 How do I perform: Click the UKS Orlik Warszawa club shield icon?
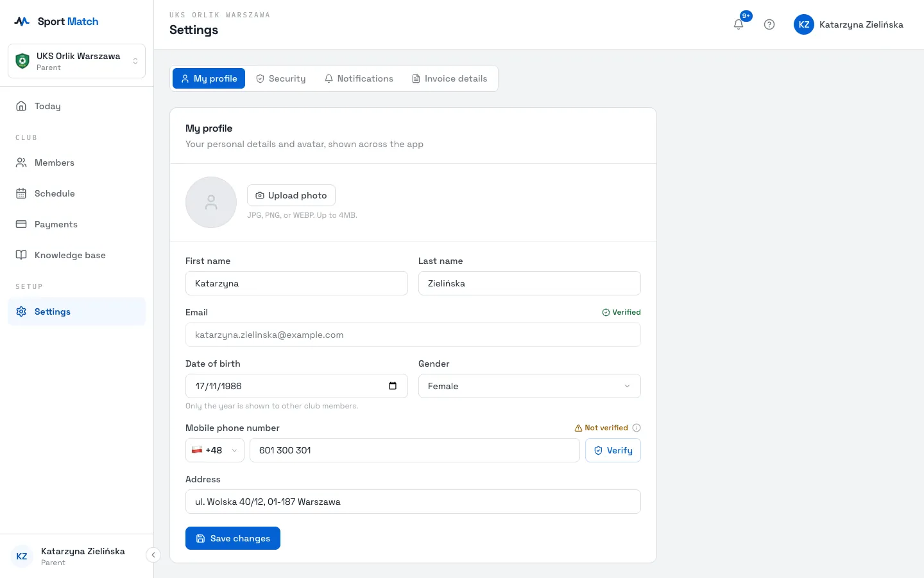click(x=22, y=61)
